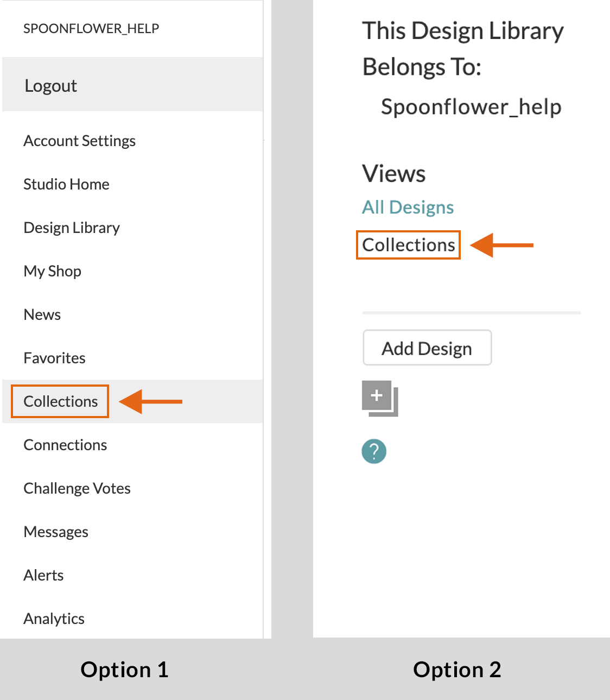
Task: Click the This Design Library Belongs To heading
Action: [x=463, y=49]
